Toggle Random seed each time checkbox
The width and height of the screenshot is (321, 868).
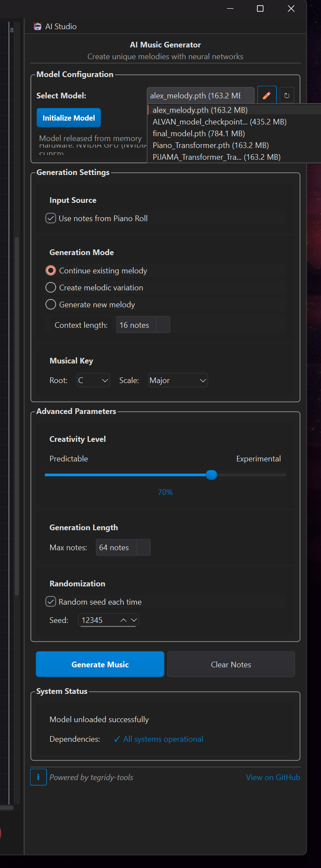[51, 602]
